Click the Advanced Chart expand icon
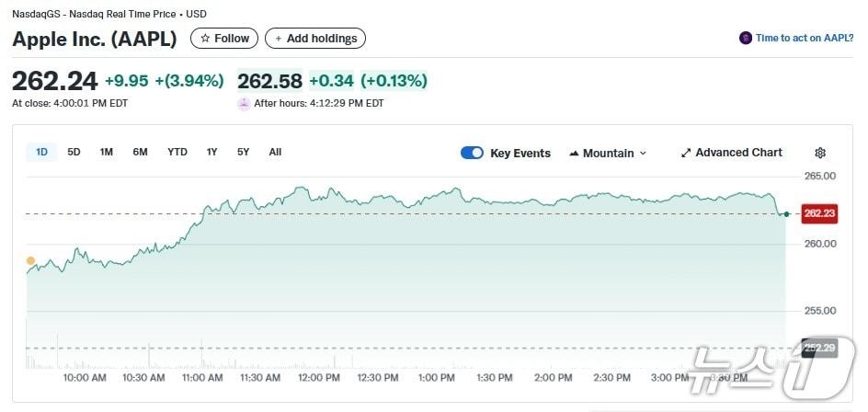Screen dimensions: 868x412 tap(685, 153)
